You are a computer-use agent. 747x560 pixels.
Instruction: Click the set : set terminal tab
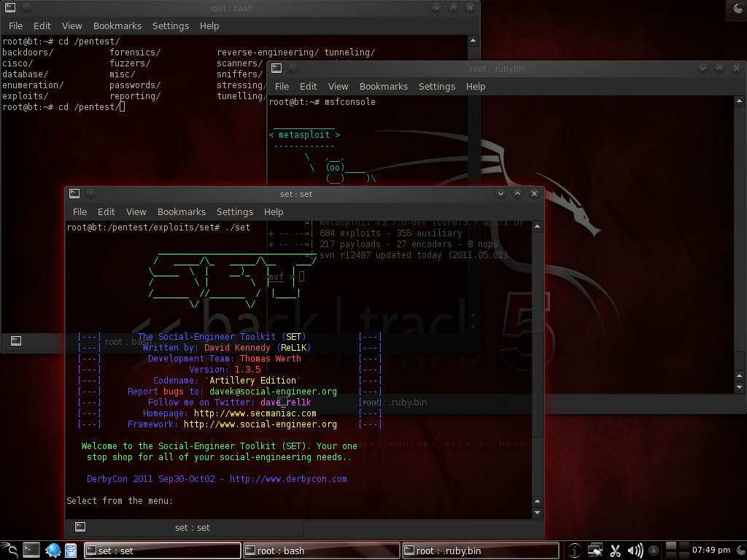pyautogui.click(x=192, y=527)
